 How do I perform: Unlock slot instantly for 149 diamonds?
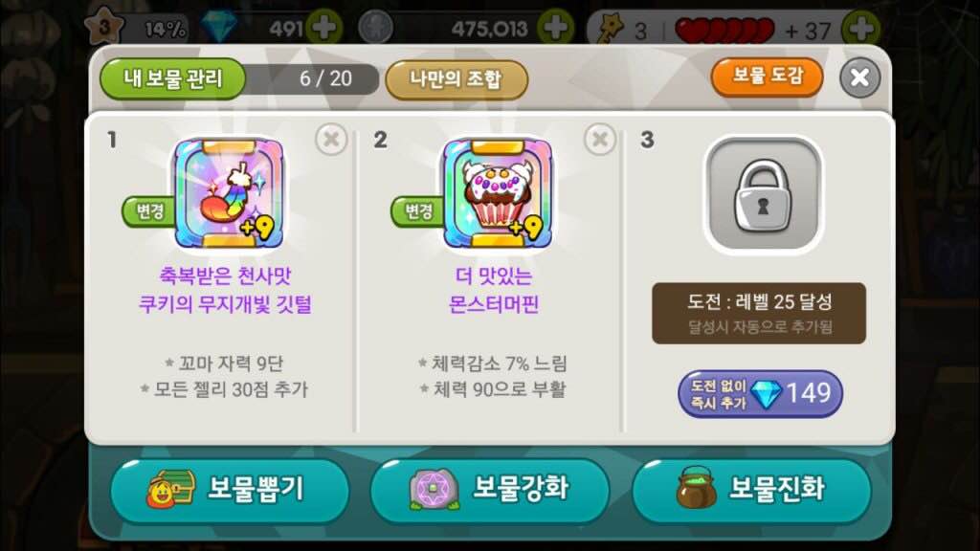point(760,393)
